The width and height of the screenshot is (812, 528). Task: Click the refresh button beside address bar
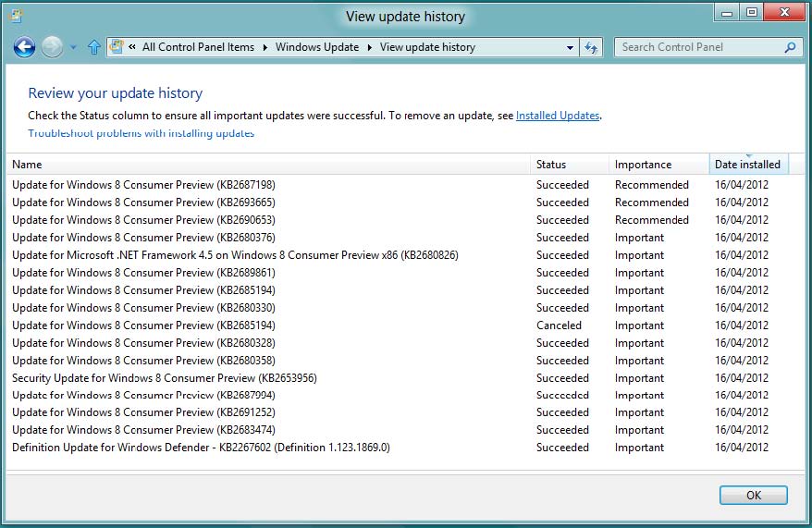pyautogui.click(x=592, y=47)
